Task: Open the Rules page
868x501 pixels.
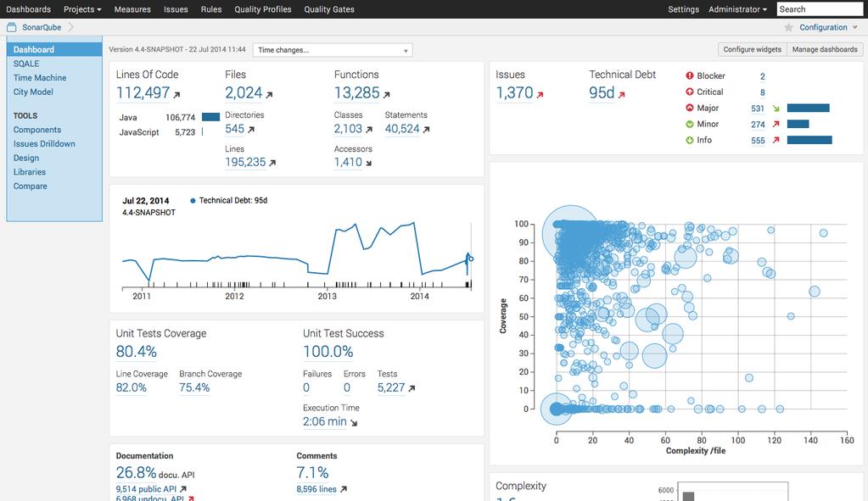Action: 211,9
